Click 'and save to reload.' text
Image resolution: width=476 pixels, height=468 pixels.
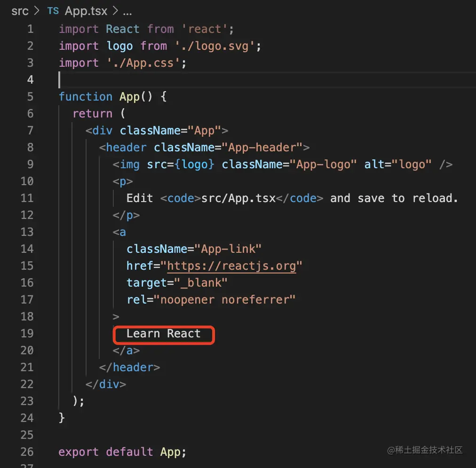pyautogui.click(x=394, y=198)
